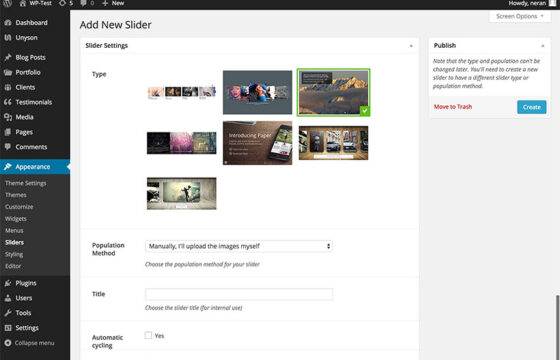Choose the Introducing Paper slider type
560x360 pixels.
[258, 143]
